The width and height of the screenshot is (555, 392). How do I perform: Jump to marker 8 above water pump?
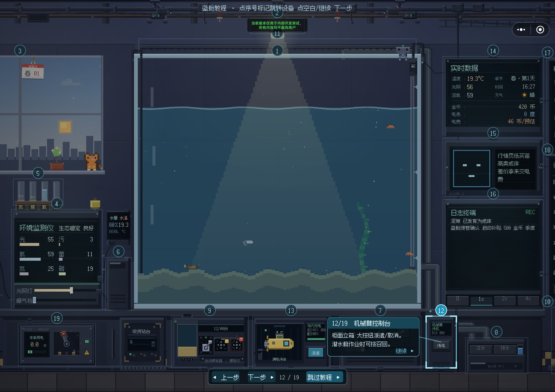(x=496, y=332)
